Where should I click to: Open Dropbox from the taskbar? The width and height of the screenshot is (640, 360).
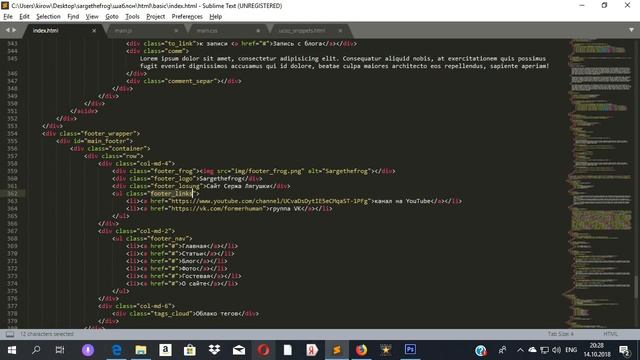(x=214, y=350)
